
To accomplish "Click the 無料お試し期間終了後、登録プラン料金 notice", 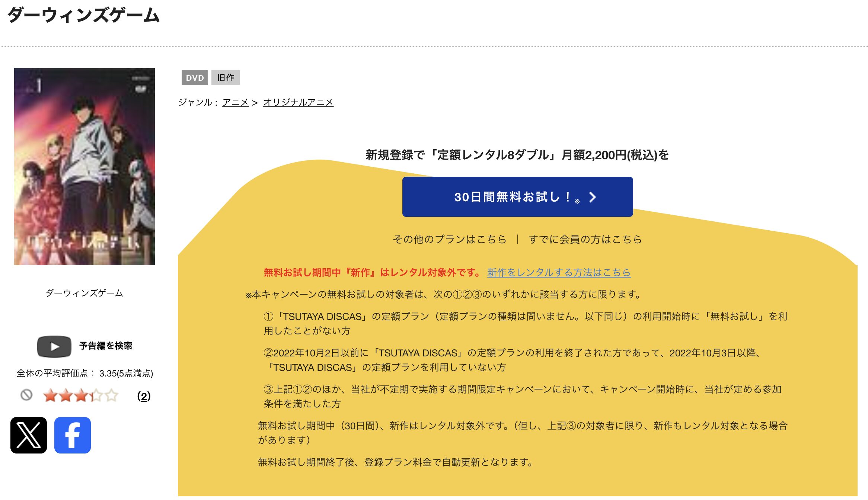I will coord(396,462).
